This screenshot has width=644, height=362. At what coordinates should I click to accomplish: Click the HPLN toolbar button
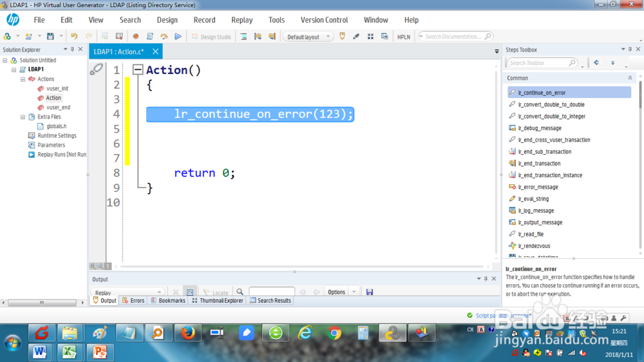403,37
